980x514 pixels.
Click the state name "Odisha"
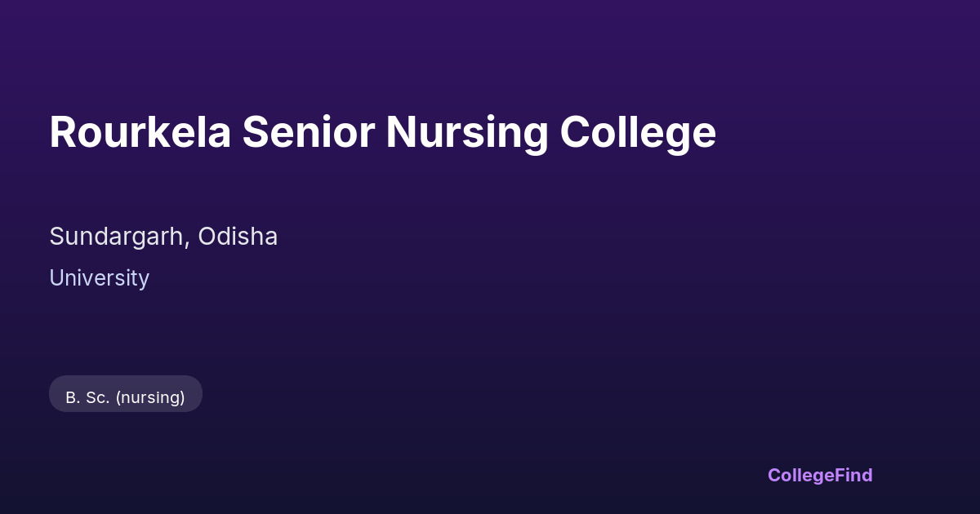point(238,237)
